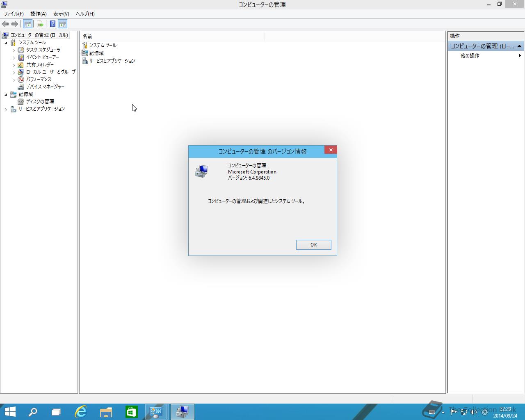Select システム ツール label in tree
Screen dimensions: 525x420
point(32,43)
